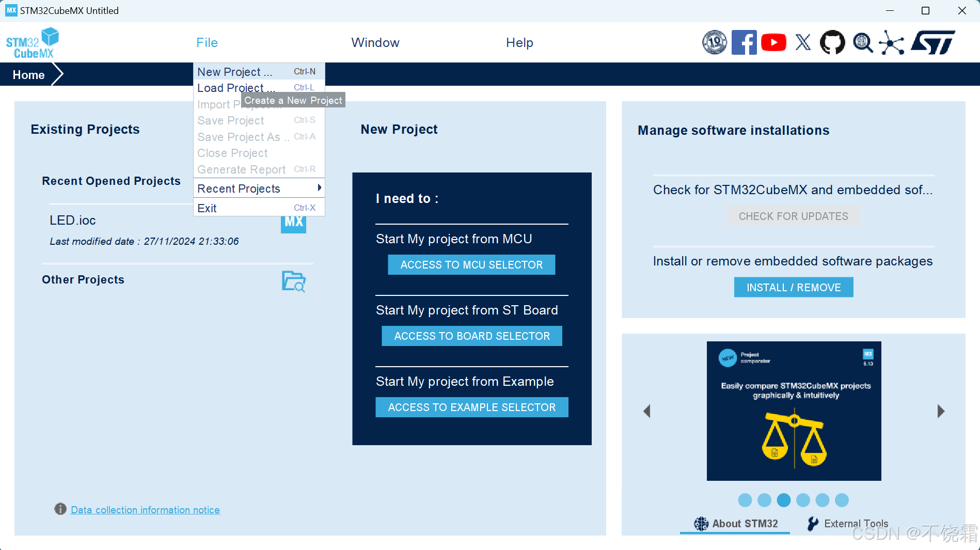Open the Help menu
This screenshot has height=550, width=980.
pyautogui.click(x=519, y=42)
